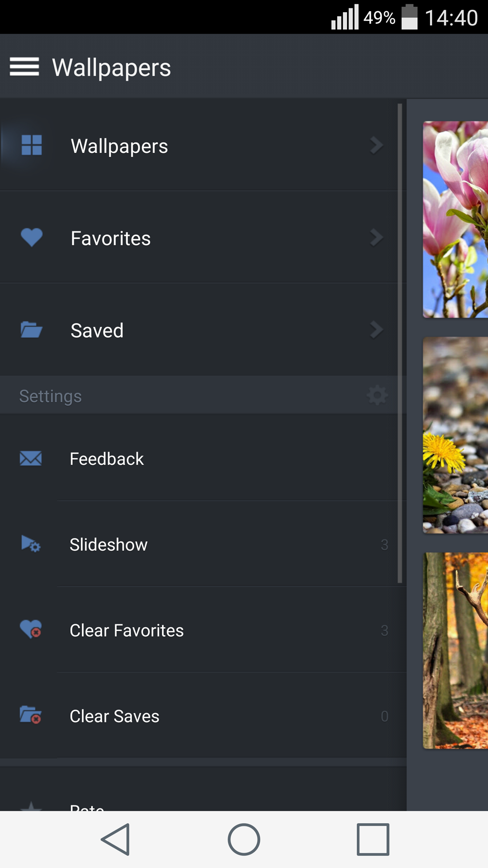Expand Saved using its chevron arrow
The image size is (488, 868).
(x=376, y=330)
